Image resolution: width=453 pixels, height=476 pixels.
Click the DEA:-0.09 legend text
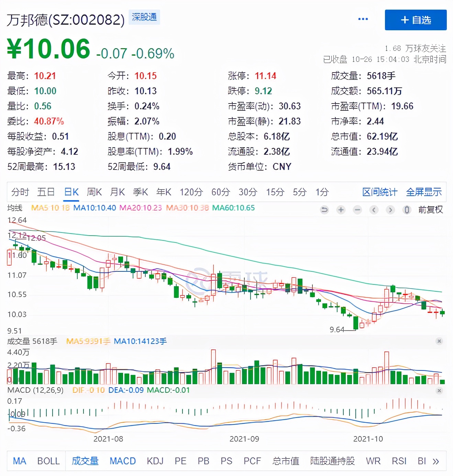pos(126,390)
